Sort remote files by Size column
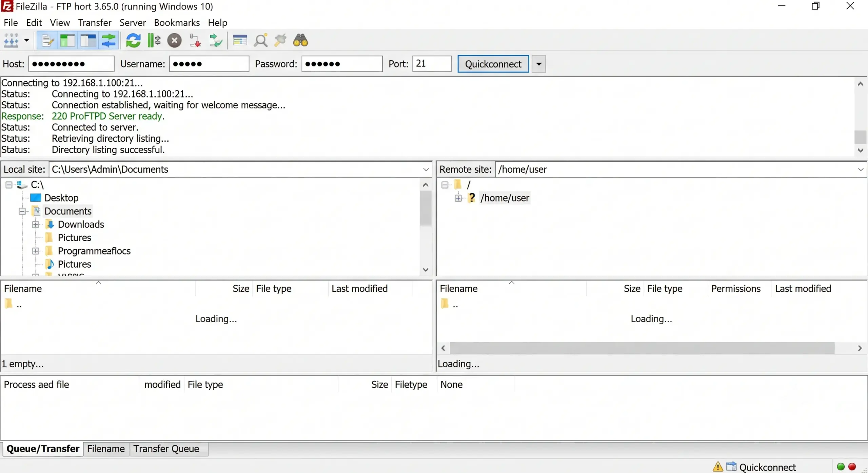 (x=615, y=289)
